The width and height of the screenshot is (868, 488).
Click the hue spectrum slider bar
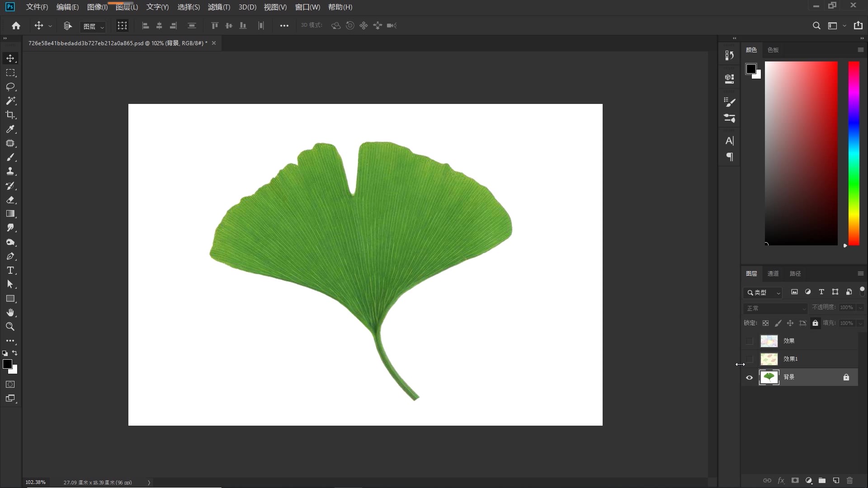(x=854, y=154)
